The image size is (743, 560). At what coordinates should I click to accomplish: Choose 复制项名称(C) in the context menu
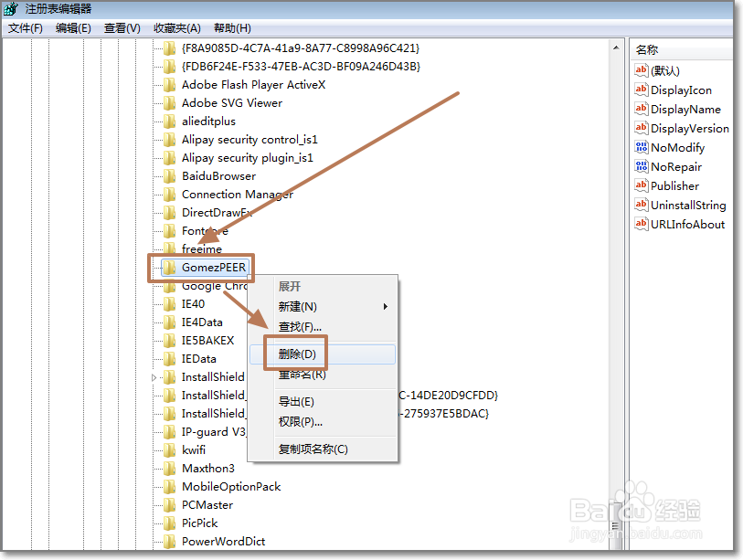(x=323, y=449)
